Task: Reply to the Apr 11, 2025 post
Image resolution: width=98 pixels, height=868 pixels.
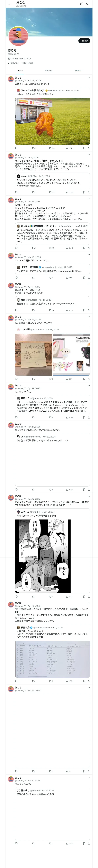Action: click(x=16, y=310)
